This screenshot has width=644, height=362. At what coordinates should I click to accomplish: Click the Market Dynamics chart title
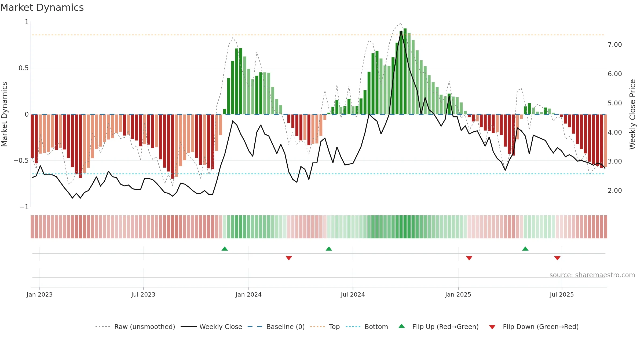pos(42,8)
